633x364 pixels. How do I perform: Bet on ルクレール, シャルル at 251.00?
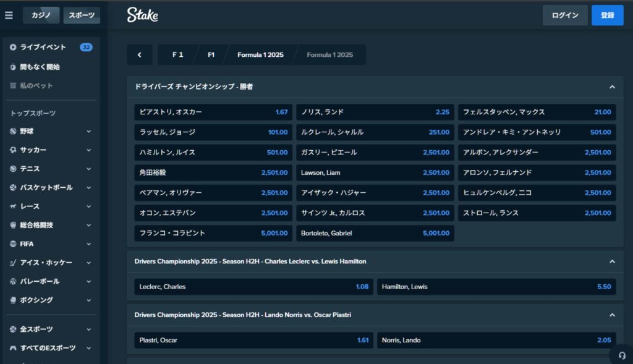click(x=375, y=132)
